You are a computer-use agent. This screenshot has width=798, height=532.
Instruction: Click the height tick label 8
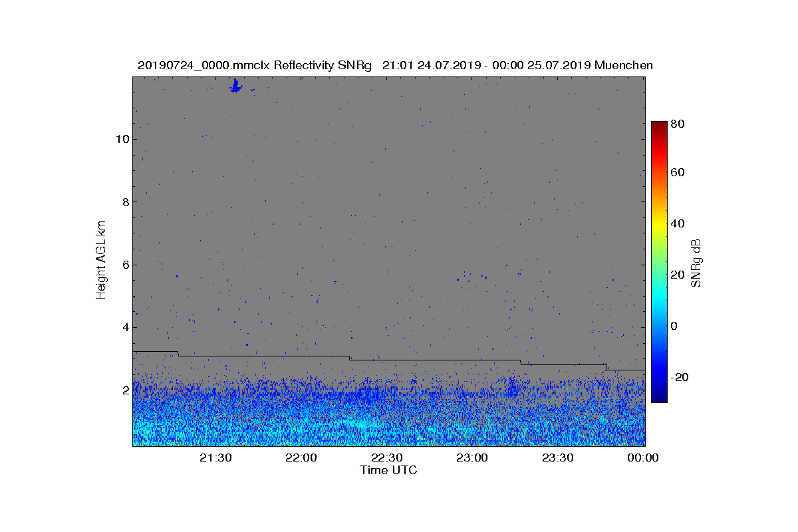click(x=125, y=201)
